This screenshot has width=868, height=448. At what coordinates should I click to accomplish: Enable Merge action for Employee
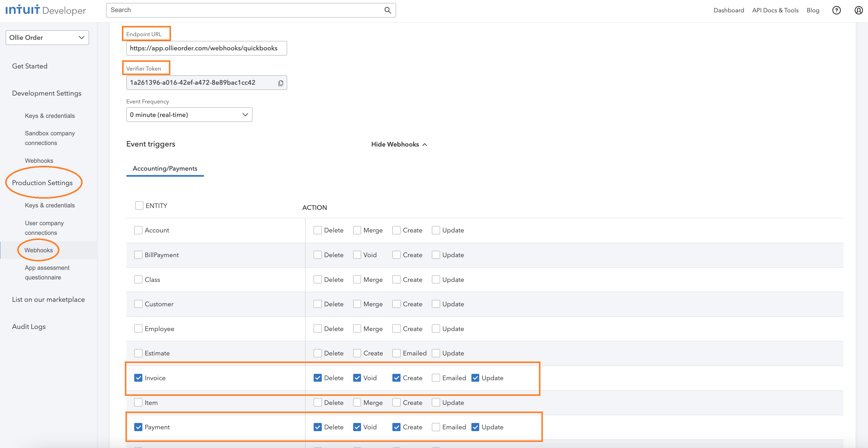[x=357, y=328]
